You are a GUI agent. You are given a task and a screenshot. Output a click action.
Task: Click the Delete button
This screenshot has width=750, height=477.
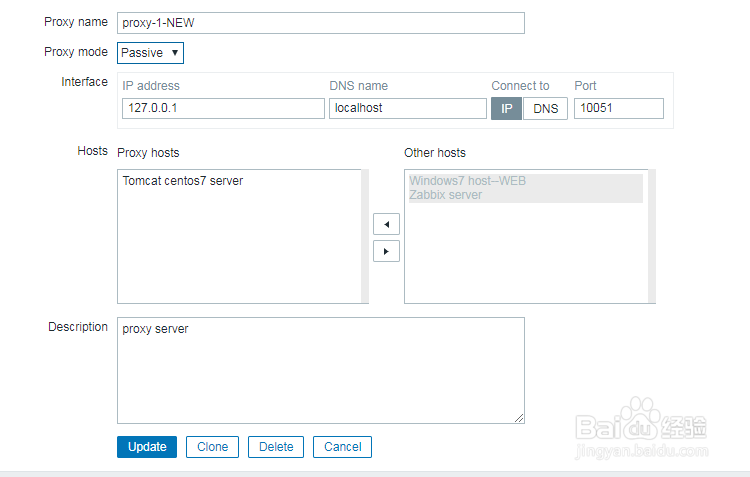pyautogui.click(x=276, y=447)
